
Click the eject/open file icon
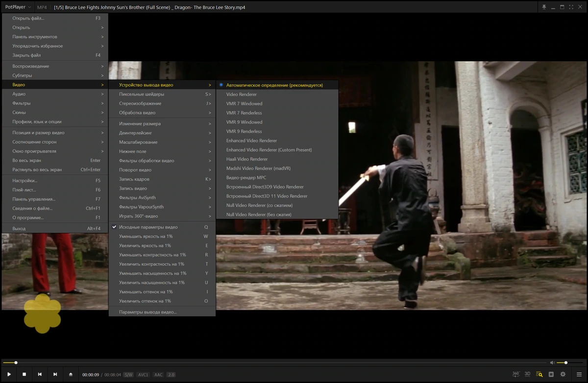[71, 374]
